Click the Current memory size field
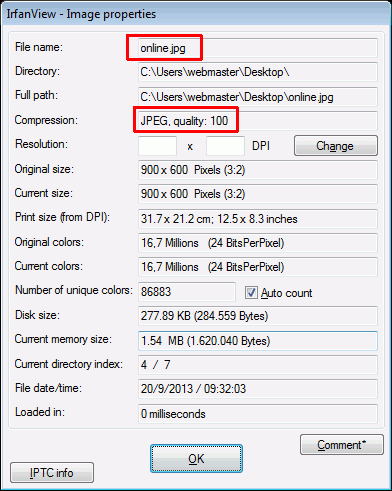This screenshot has width=392, height=491. click(258, 341)
